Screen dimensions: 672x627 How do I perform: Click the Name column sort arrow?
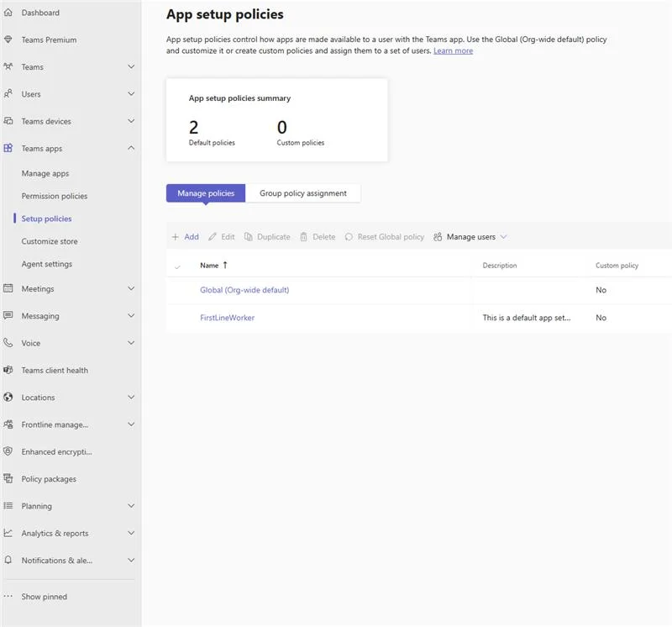coord(225,265)
